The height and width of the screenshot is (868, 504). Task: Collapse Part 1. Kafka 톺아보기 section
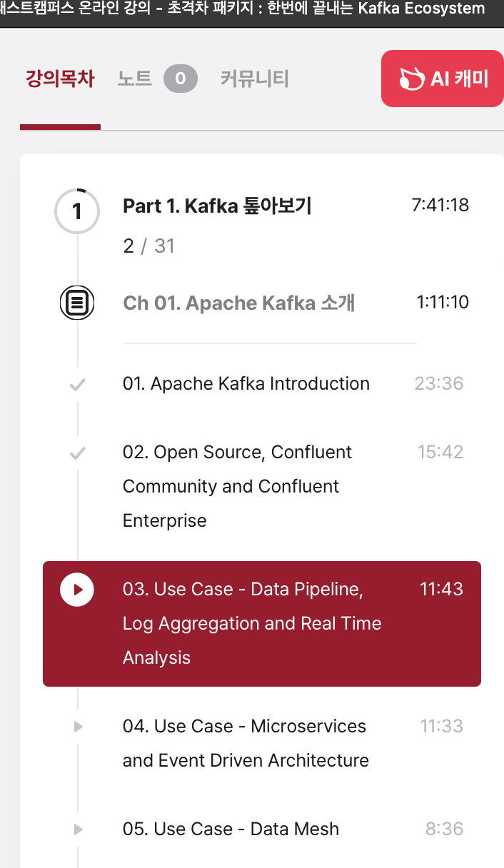click(x=217, y=206)
